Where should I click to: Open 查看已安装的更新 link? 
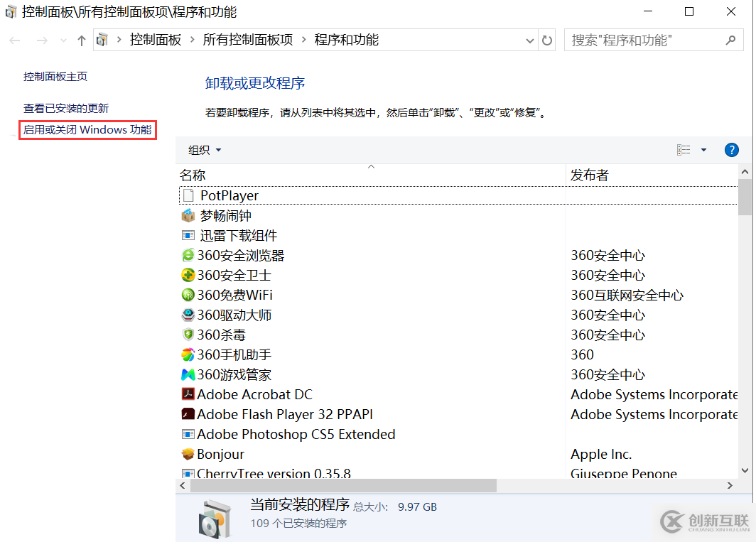pos(66,108)
